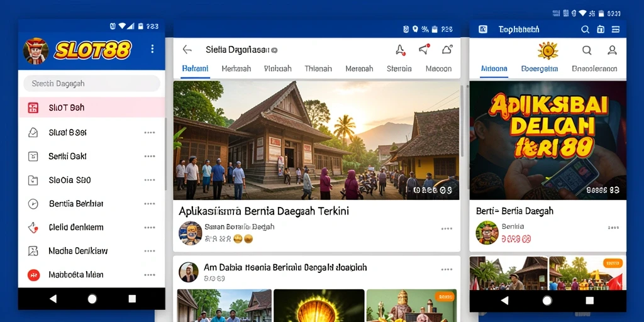
Task: Click author avatar under center article headline
Action: [190, 233]
